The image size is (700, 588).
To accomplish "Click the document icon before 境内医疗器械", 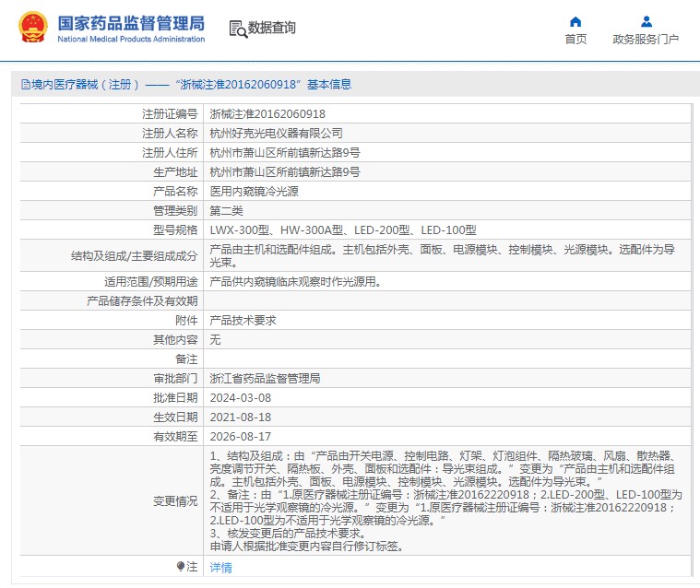I will point(25,84).
